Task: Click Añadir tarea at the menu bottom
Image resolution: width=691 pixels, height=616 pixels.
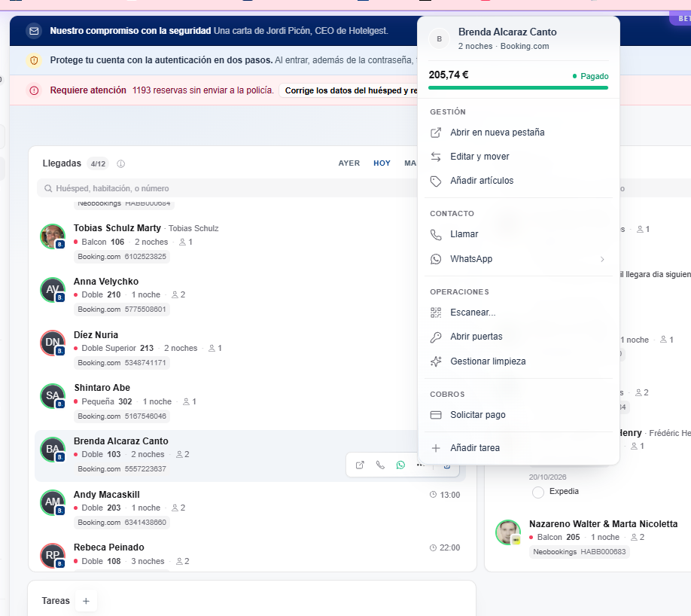Action: (x=518, y=448)
